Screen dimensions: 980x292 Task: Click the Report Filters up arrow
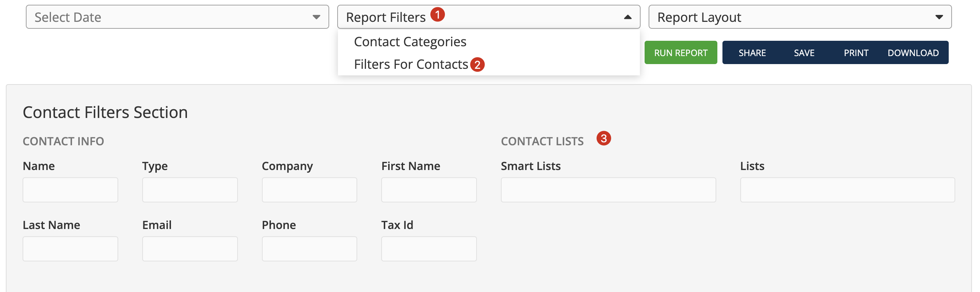[x=628, y=17]
